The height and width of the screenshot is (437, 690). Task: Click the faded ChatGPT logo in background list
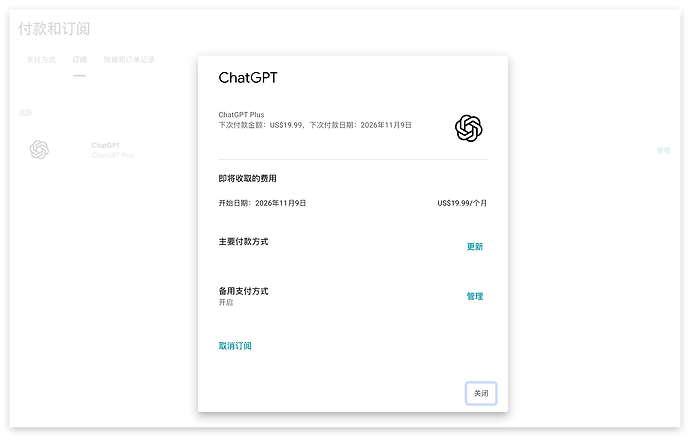(39, 150)
